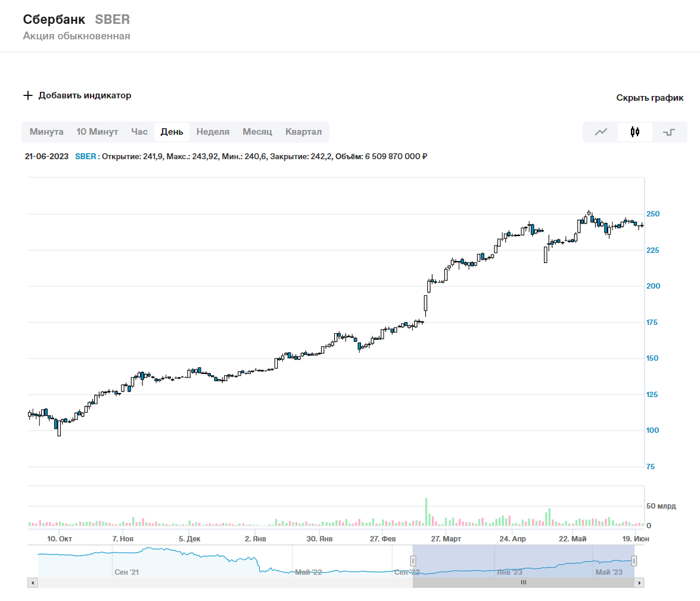Screen dimensions: 700x601
Task: Click the 100 price axis label
Action: point(653,430)
